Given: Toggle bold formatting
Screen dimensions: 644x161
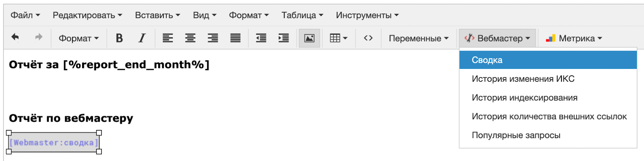Looking at the screenshot, I should [119, 38].
